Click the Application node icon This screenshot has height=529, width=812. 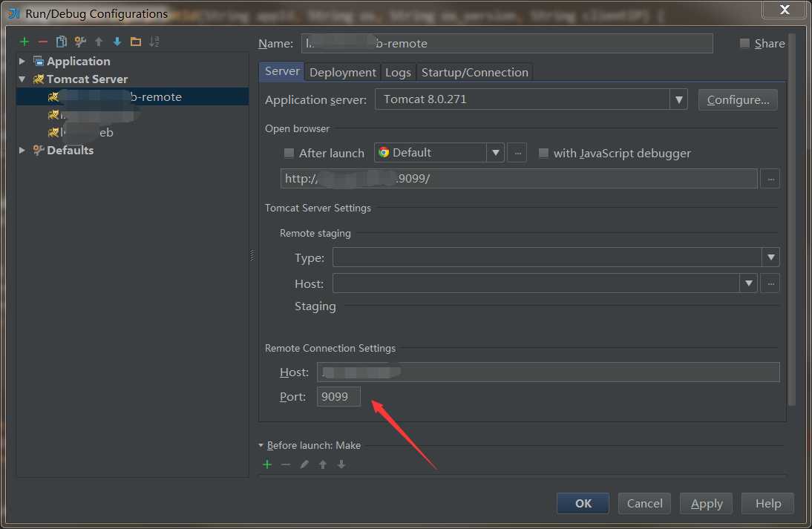click(39, 61)
